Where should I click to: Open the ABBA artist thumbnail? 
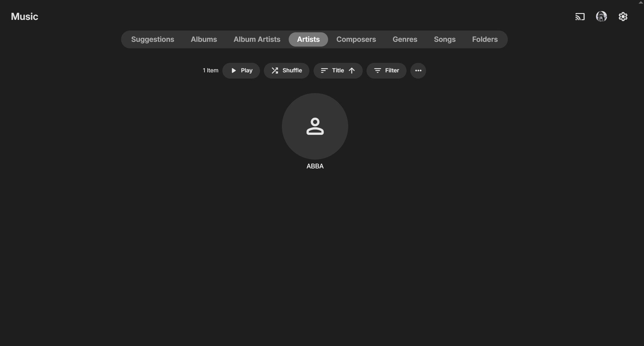315,126
